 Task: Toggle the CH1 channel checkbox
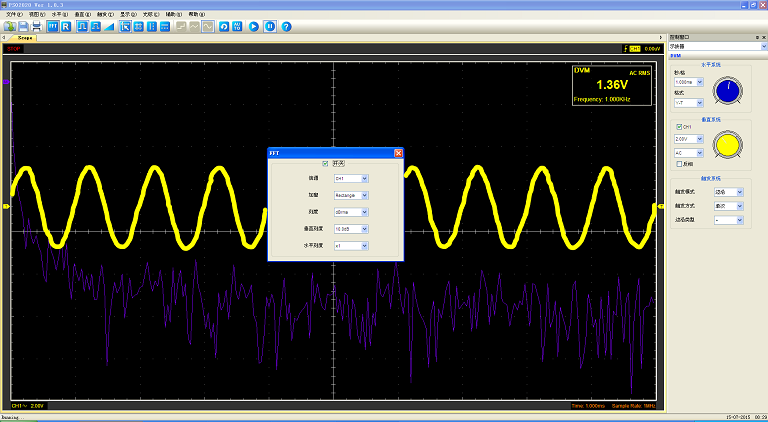pyautogui.click(x=679, y=127)
